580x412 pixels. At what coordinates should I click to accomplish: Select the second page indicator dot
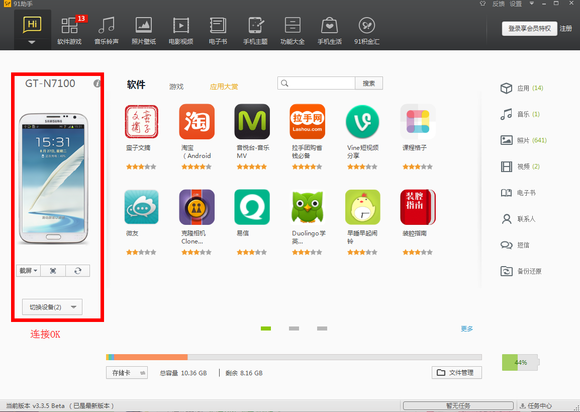point(294,328)
